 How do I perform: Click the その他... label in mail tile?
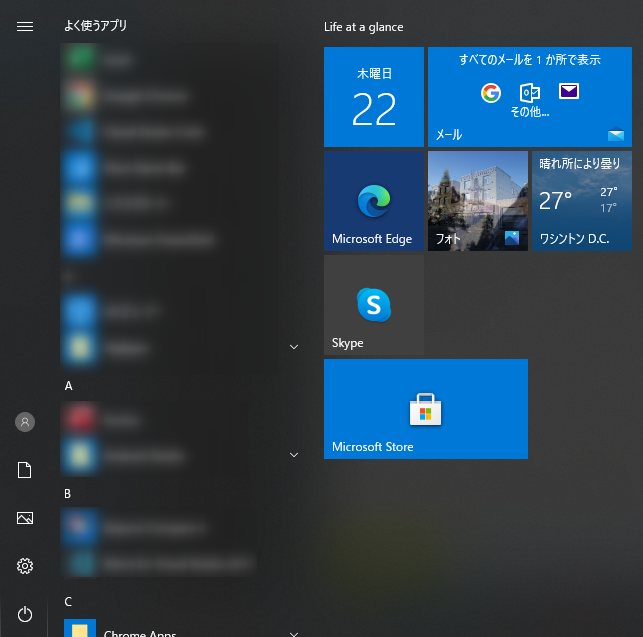(529, 112)
